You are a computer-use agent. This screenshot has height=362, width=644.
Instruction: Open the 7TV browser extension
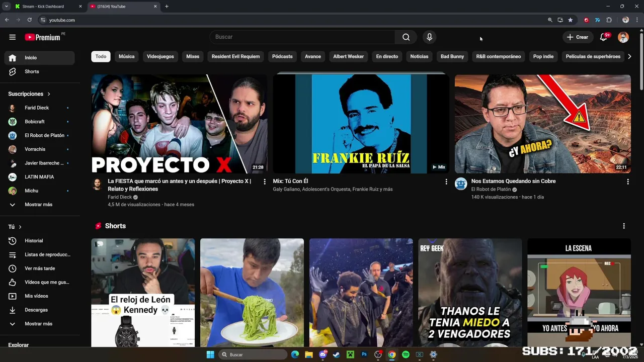pos(597,20)
